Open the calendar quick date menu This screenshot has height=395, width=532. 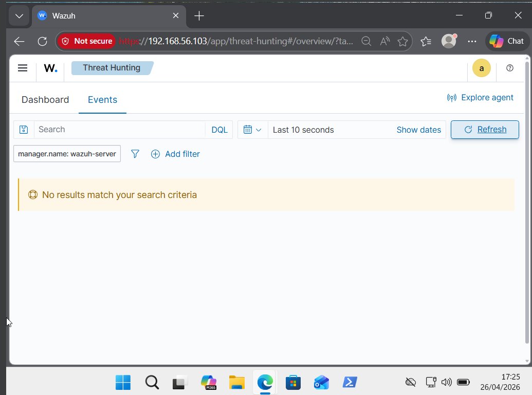[x=253, y=130]
